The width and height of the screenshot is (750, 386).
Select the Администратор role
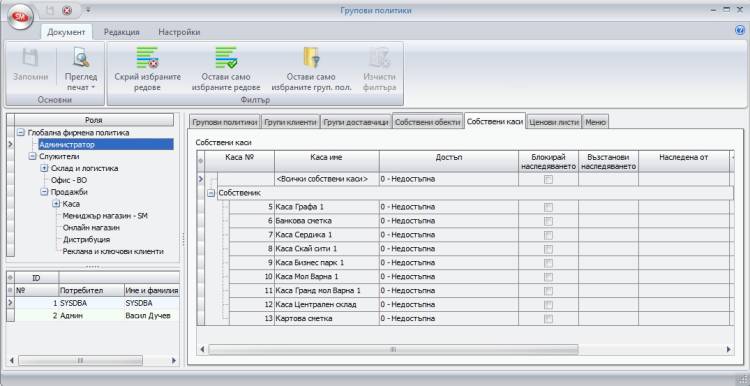point(106,144)
